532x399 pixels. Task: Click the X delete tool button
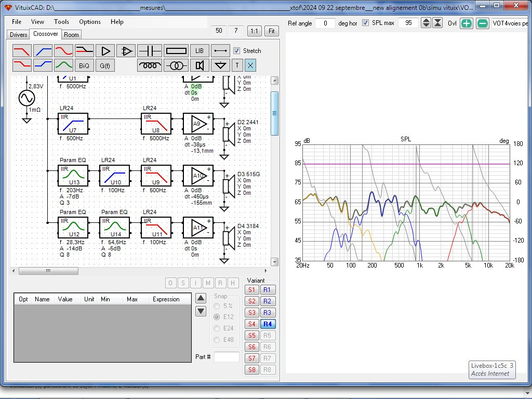coord(250,65)
